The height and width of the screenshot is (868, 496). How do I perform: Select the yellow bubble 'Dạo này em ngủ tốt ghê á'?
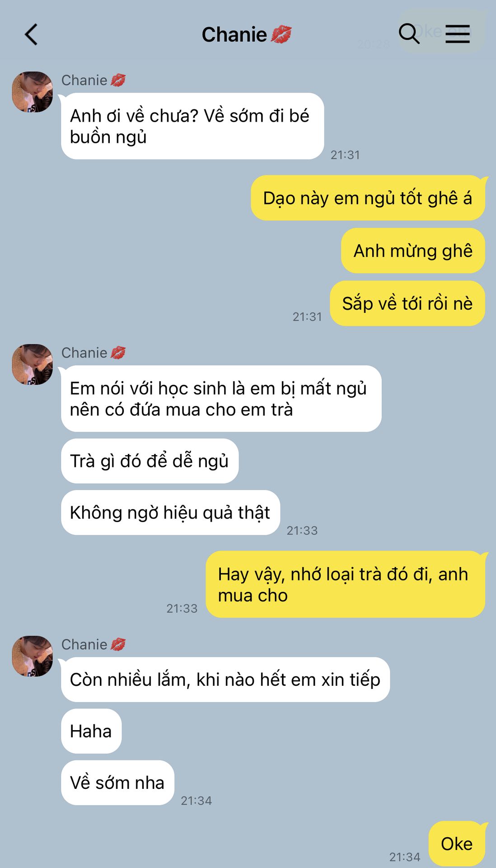pos(368,198)
